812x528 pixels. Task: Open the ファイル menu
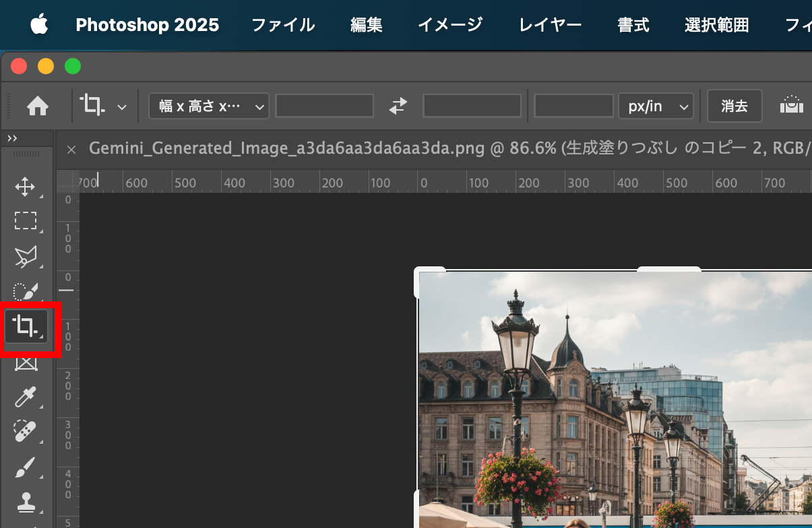pyautogui.click(x=282, y=25)
